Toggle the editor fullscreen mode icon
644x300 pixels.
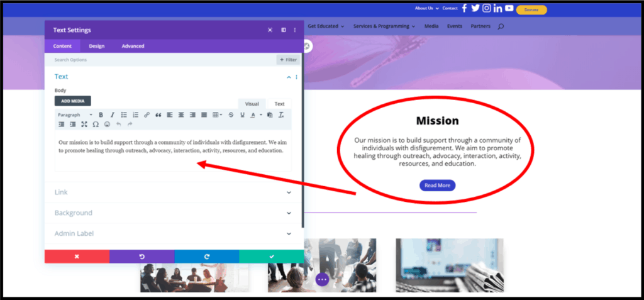coord(84,125)
